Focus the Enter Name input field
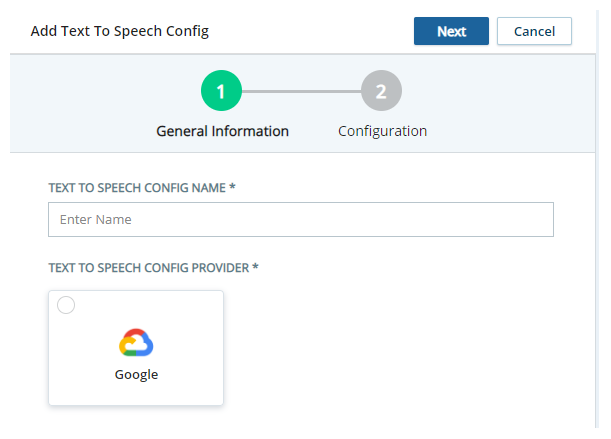The height and width of the screenshot is (439, 611). [301, 219]
